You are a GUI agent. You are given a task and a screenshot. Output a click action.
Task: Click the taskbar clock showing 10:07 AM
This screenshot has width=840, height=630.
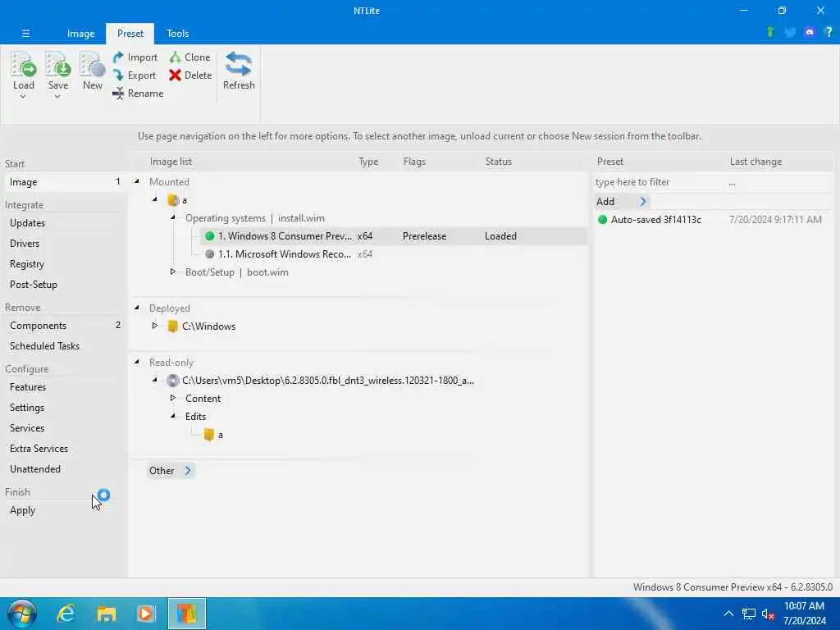click(x=804, y=606)
